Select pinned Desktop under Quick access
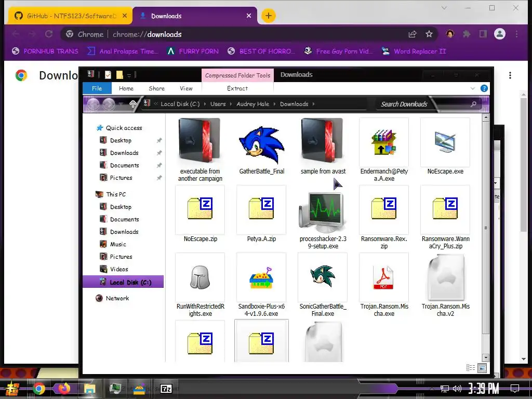Screen dimensions: 532x399 click(x=121, y=140)
